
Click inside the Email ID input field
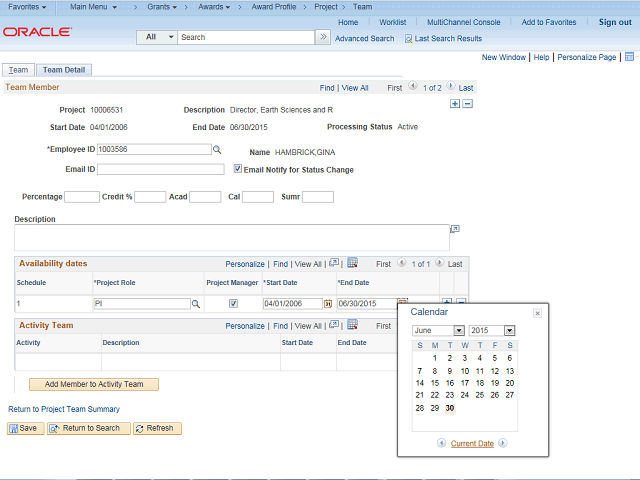coord(160,169)
